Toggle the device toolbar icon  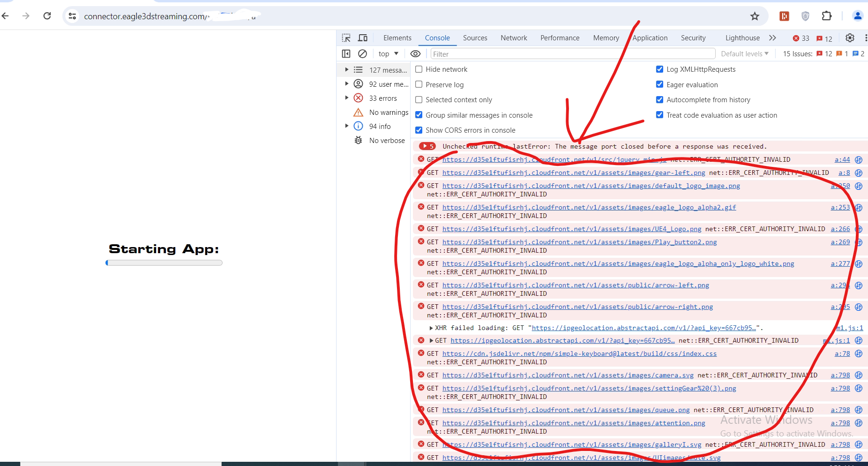(363, 38)
